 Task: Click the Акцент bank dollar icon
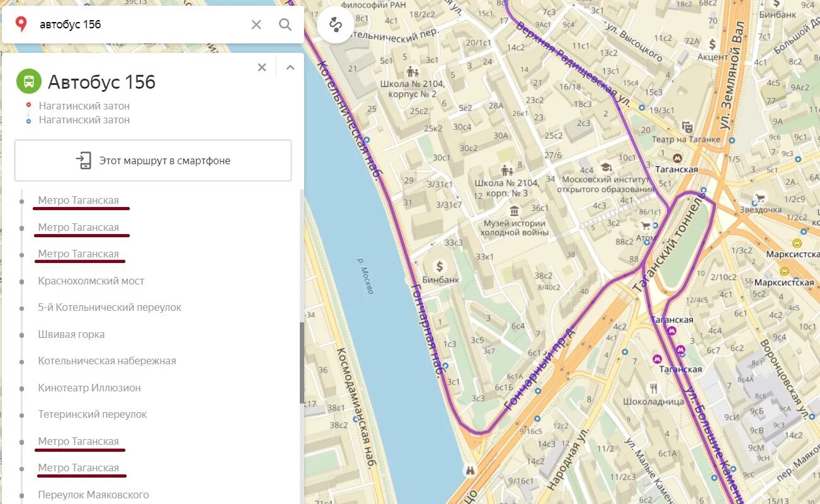coord(712,44)
